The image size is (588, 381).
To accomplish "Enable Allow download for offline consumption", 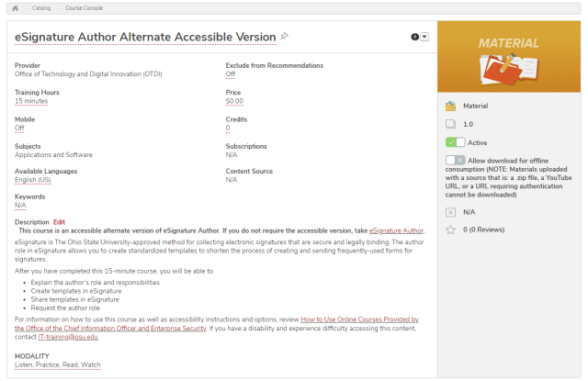I will [456, 161].
